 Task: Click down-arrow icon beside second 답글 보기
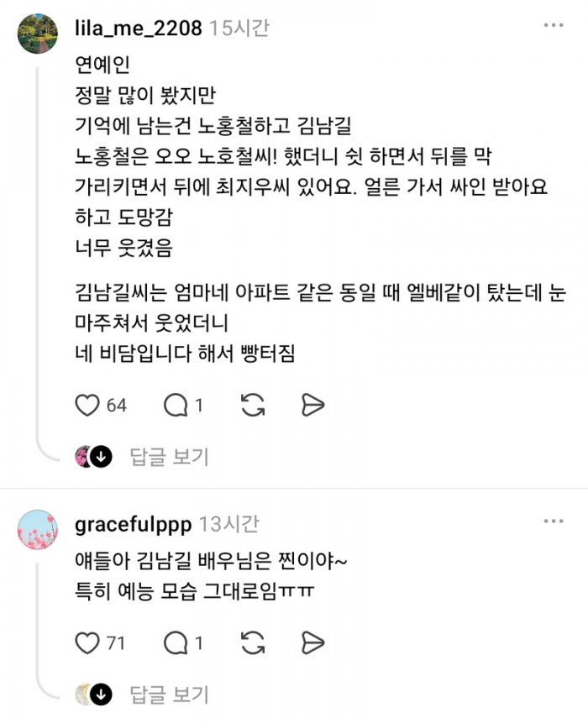(x=101, y=695)
